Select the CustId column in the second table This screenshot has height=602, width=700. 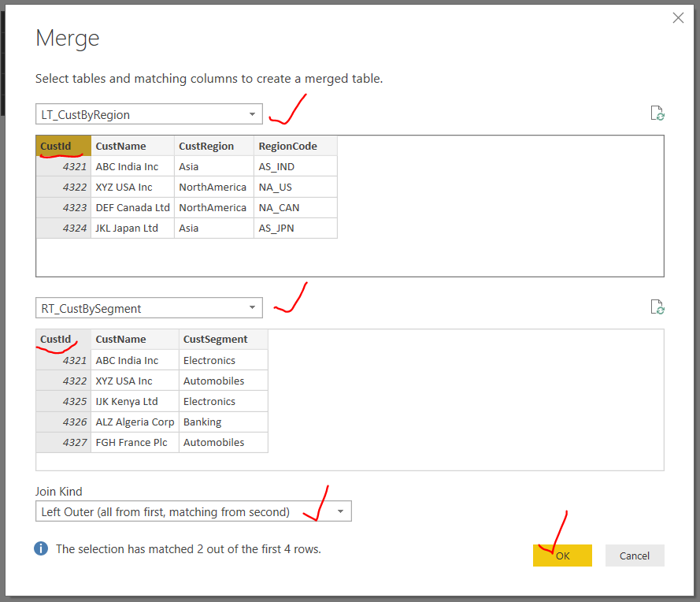click(63, 339)
